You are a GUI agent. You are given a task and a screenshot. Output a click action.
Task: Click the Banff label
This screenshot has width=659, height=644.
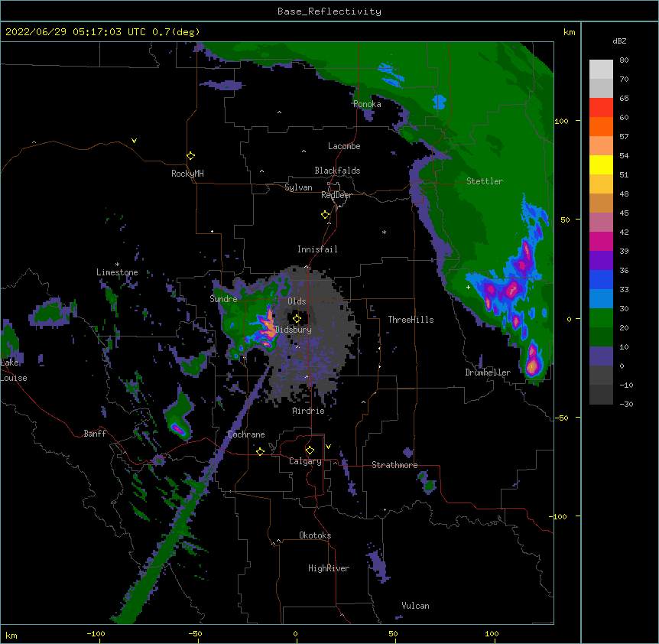(x=95, y=434)
